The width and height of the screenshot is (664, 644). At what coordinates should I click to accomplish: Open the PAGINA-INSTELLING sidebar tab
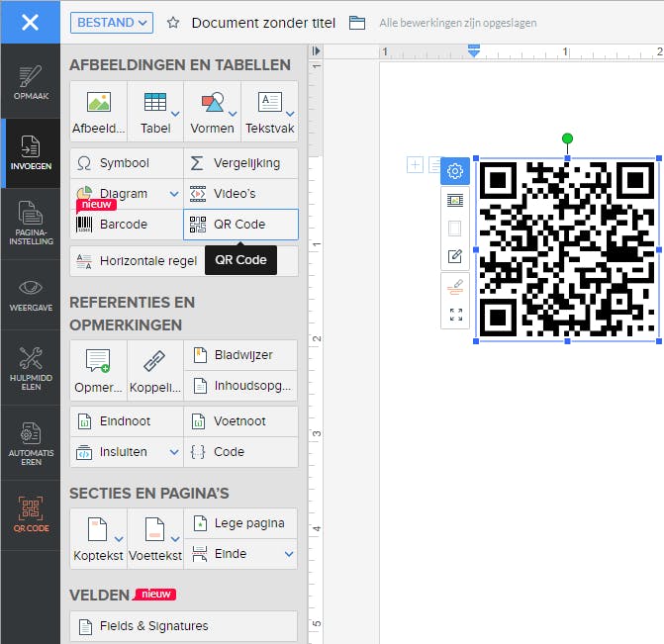[x=31, y=224]
